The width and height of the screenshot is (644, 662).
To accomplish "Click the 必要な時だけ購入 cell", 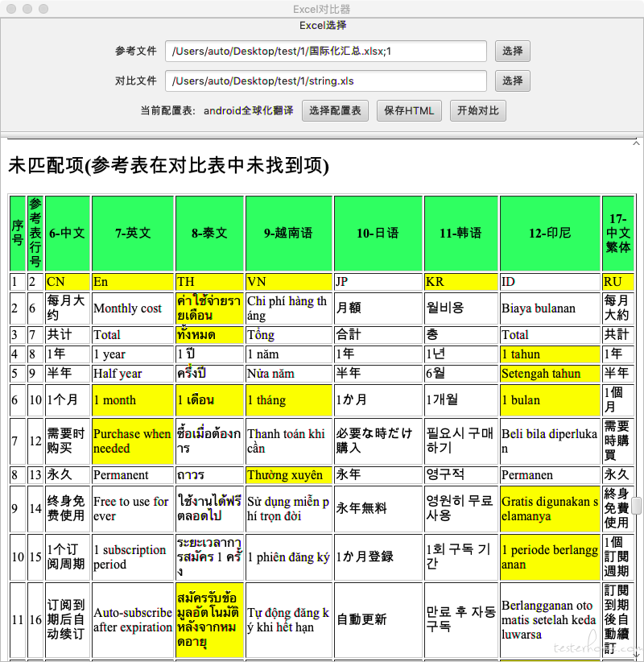I will (378, 441).
